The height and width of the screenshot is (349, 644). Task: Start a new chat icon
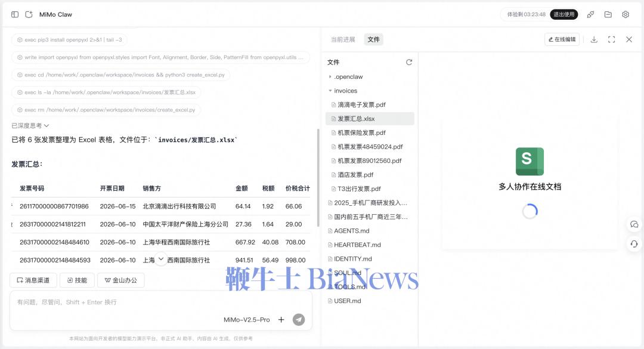pyautogui.click(x=29, y=14)
